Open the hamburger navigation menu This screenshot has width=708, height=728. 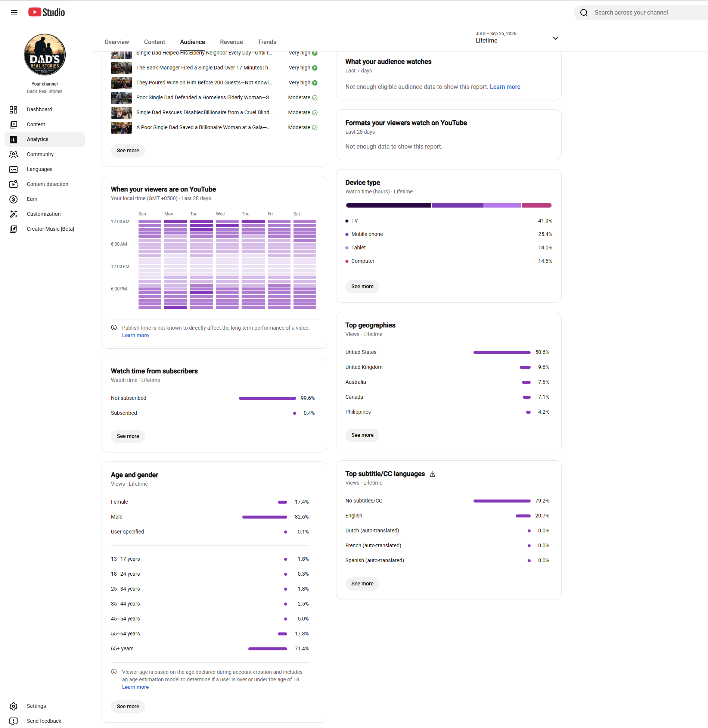click(14, 13)
